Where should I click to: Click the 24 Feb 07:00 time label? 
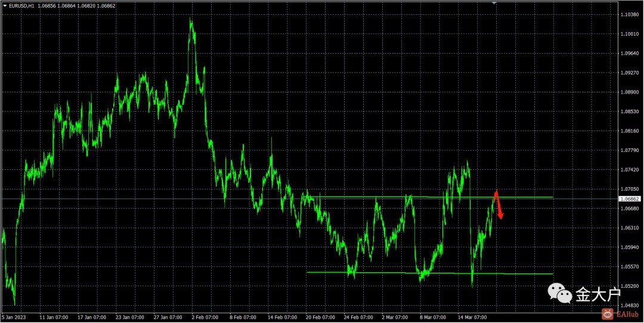359,317
